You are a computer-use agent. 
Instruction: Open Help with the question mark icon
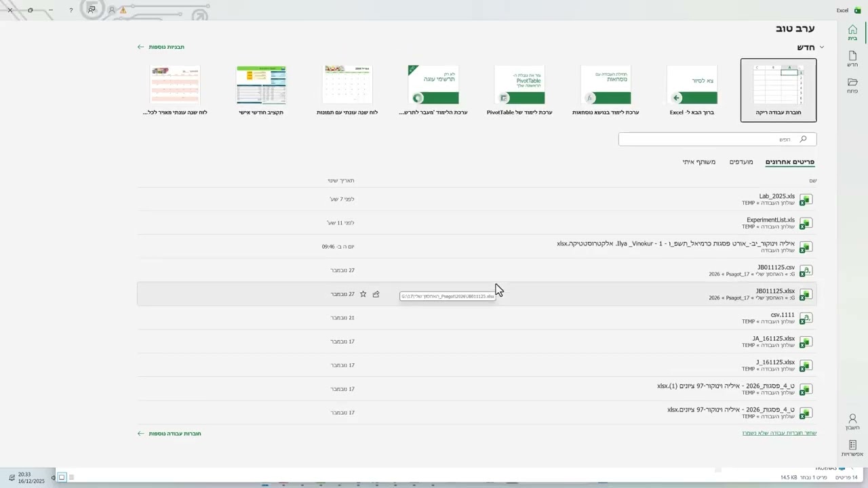[71, 10]
